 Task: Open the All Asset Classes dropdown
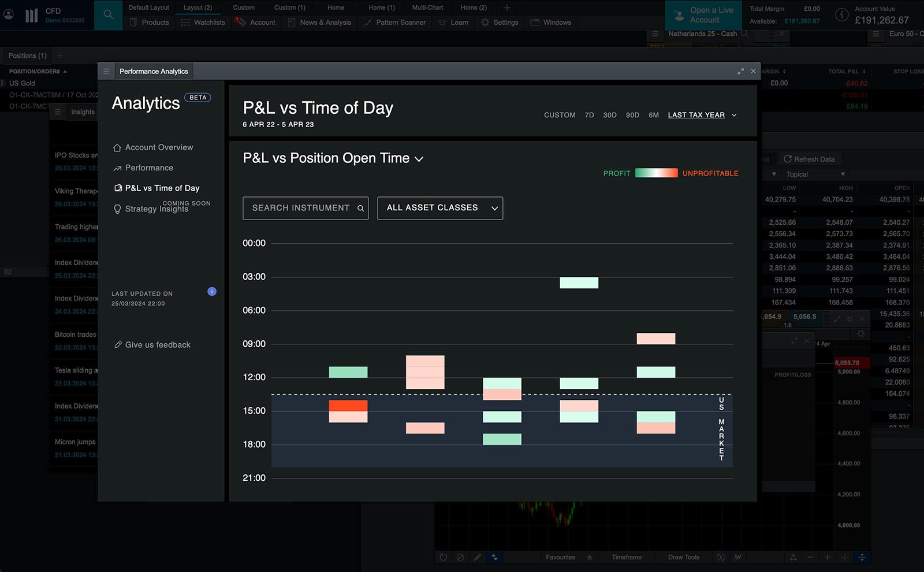click(x=440, y=208)
